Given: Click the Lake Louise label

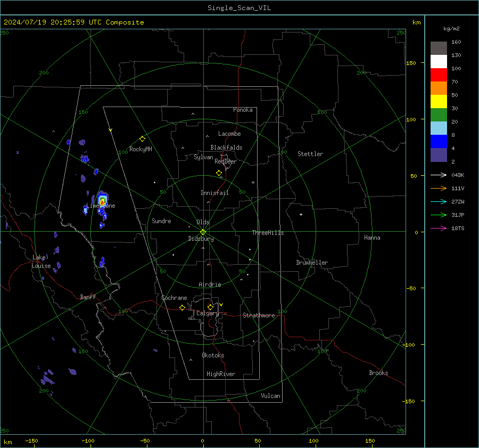Looking at the screenshot, I should (42, 262).
